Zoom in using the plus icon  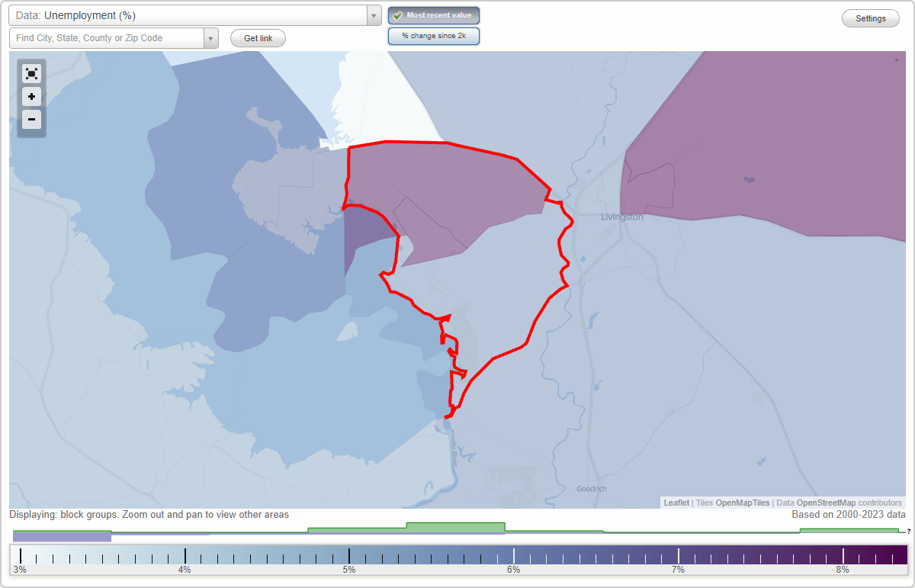pos(31,96)
